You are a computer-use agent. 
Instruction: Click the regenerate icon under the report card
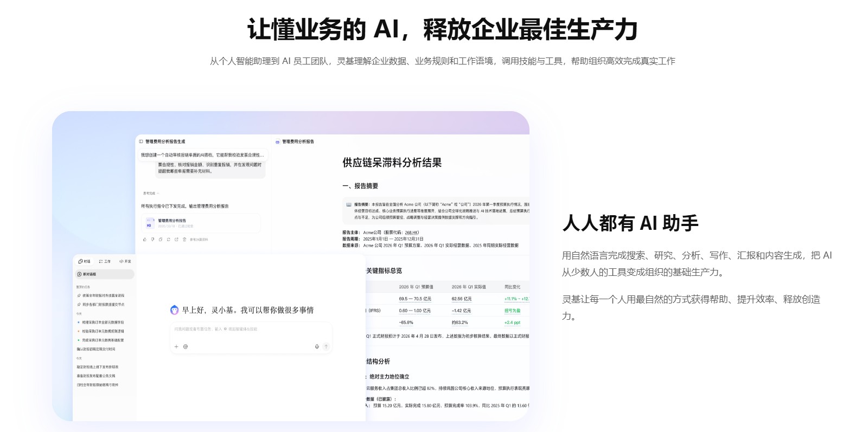pyautogui.click(x=169, y=239)
